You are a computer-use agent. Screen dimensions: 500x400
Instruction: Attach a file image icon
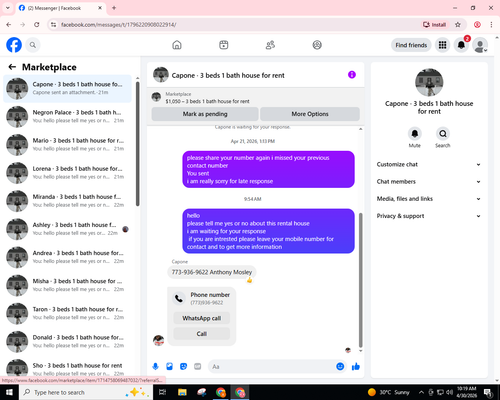[169, 367]
